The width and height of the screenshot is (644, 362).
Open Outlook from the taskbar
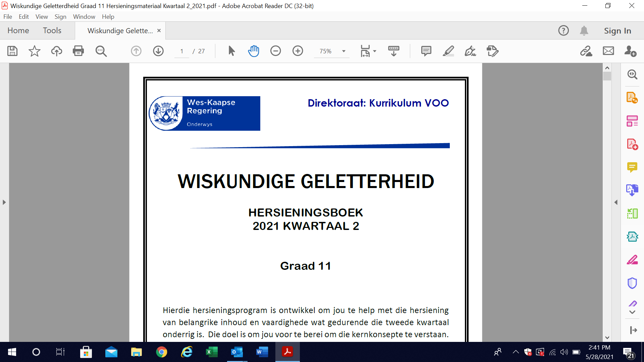tap(237, 352)
